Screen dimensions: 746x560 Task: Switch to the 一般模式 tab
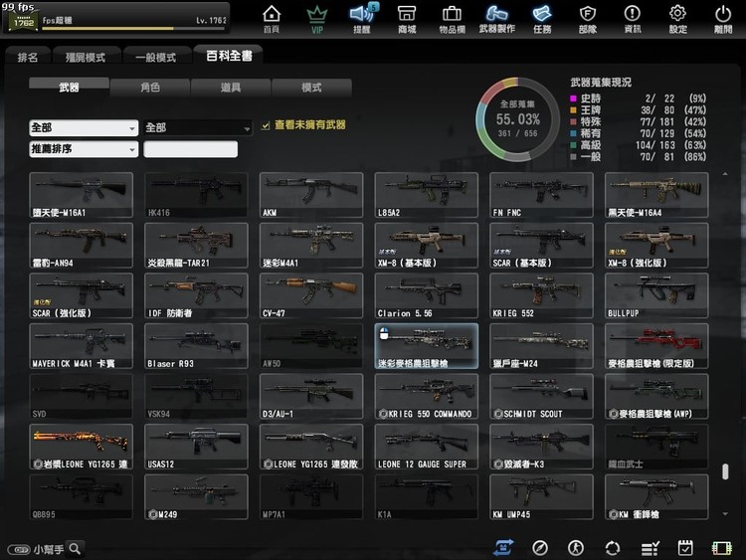click(x=156, y=57)
